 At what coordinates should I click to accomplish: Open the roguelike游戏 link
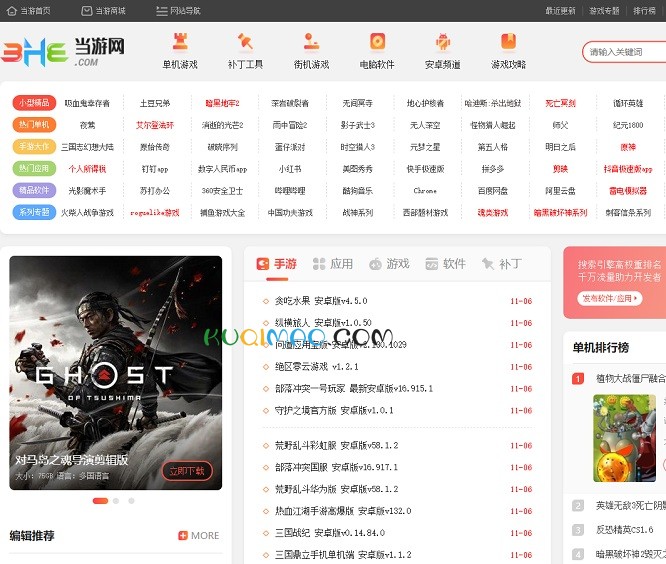coord(155,213)
